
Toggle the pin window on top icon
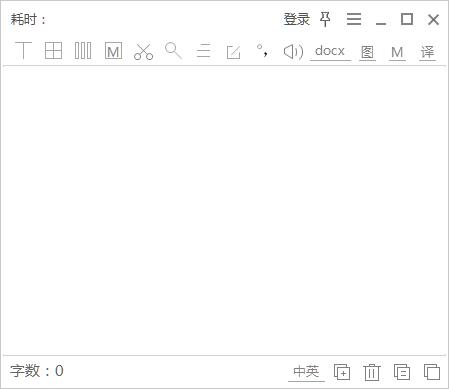[x=325, y=19]
